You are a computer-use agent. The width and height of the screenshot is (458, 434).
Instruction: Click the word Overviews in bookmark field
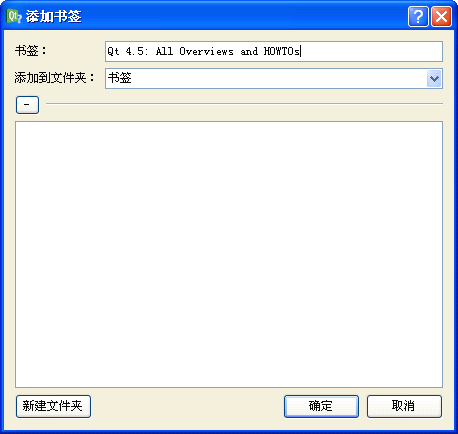point(206,51)
